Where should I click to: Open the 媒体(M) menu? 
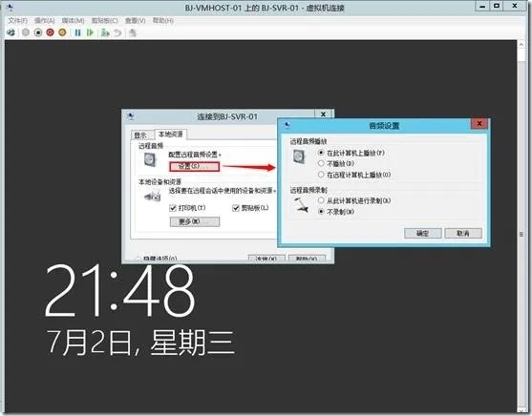click(73, 21)
